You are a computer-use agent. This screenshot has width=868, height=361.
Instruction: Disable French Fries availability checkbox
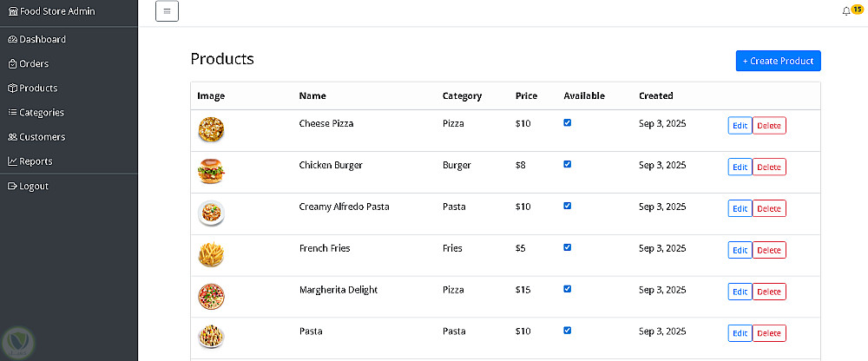click(x=568, y=247)
